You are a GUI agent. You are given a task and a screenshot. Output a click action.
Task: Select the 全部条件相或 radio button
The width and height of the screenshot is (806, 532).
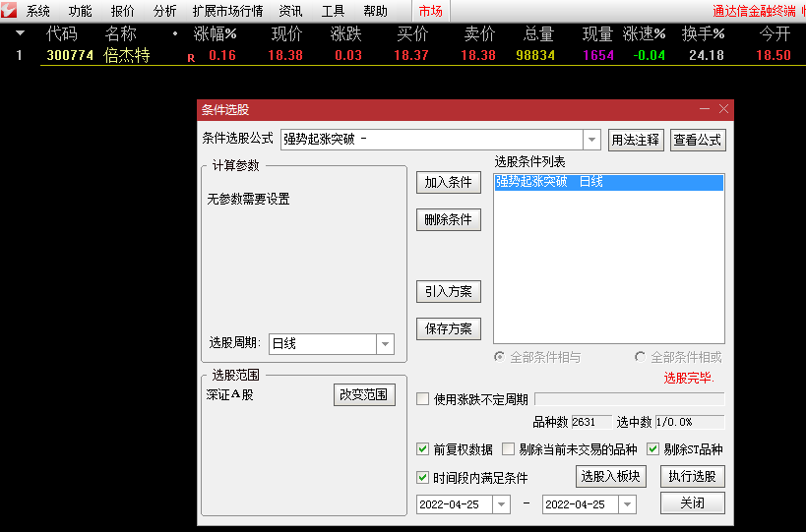(x=640, y=357)
